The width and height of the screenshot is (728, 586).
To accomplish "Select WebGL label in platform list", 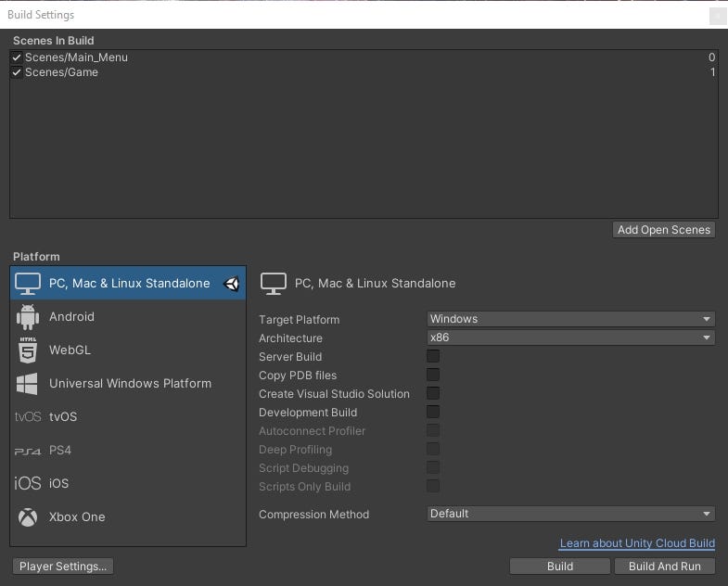I will coord(70,350).
